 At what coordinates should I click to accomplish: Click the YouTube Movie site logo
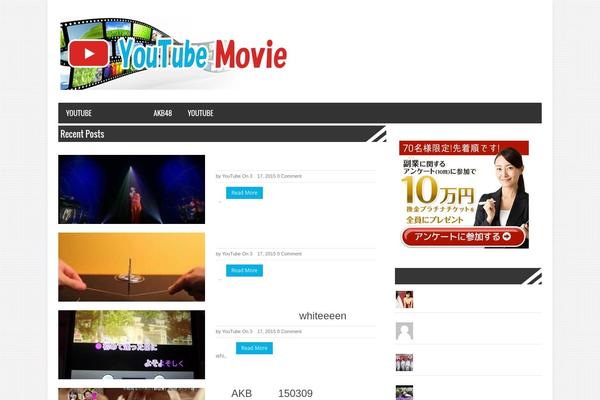click(173, 54)
